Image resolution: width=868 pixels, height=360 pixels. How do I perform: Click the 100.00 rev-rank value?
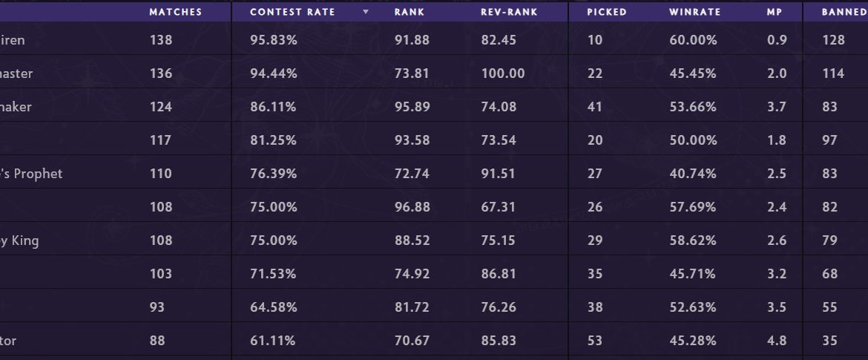(502, 73)
